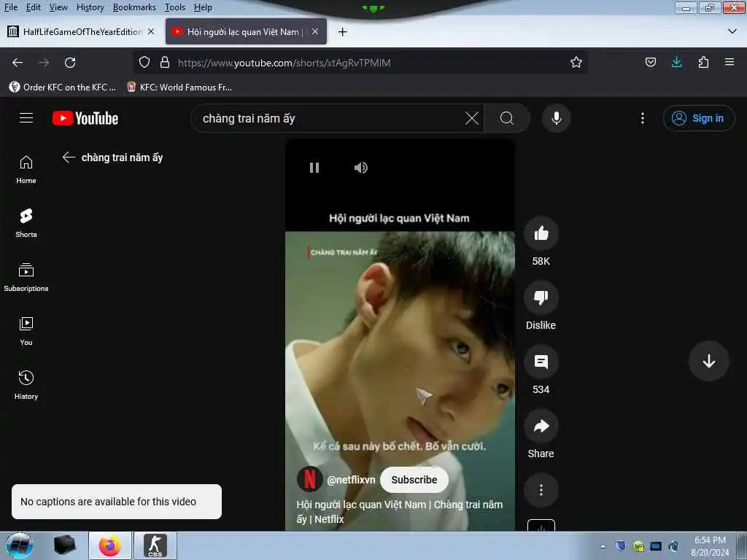Click the Netflix channel avatar

pos(309,479)
